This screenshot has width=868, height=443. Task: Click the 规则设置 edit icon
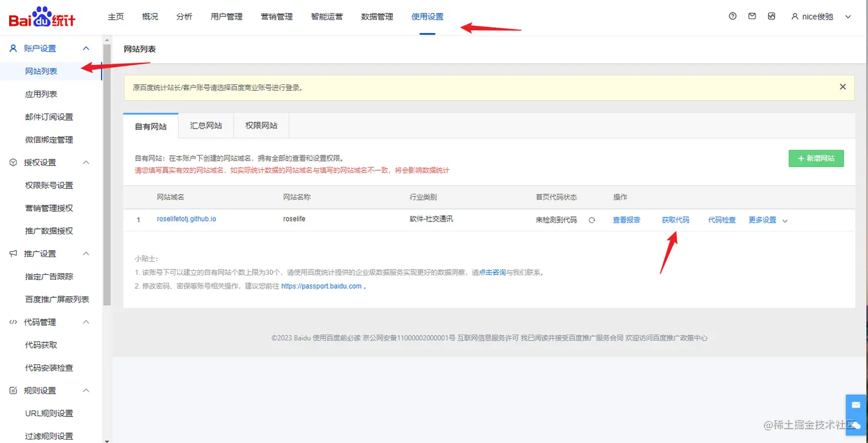coord(13,390)
